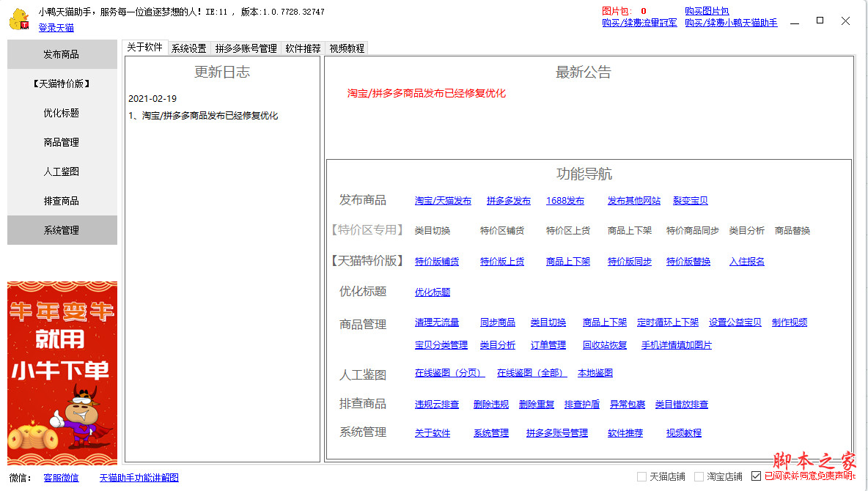Check the 淘宝店铺 checkbox
The image size is (868, 491).
pos(699,476)
